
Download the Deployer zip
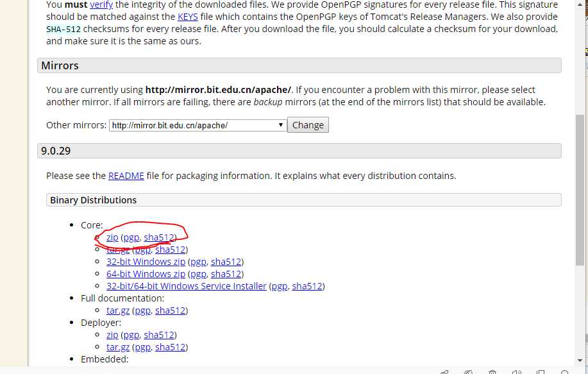click(112, 335)
